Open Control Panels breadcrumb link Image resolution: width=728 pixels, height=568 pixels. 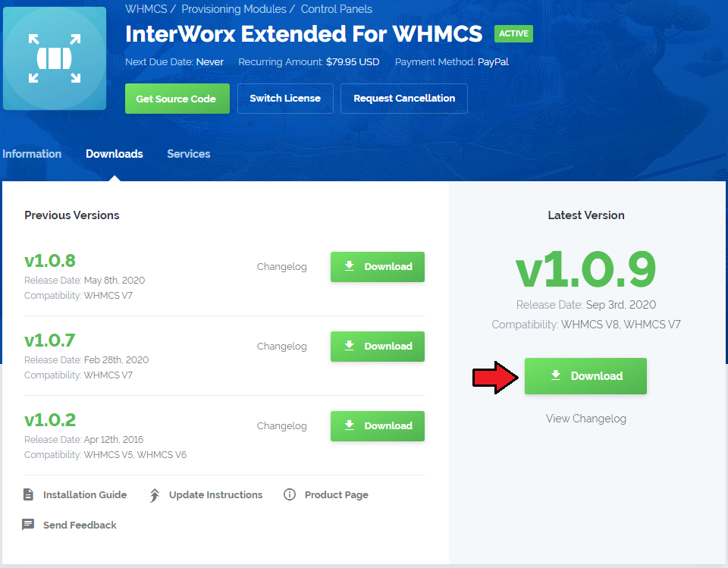point(336,9)
